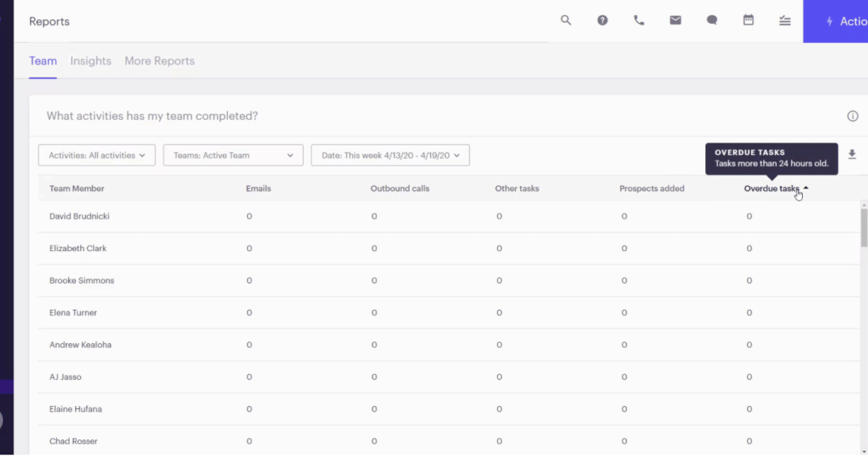Open the email envelope icon

[x=676, y=20]
